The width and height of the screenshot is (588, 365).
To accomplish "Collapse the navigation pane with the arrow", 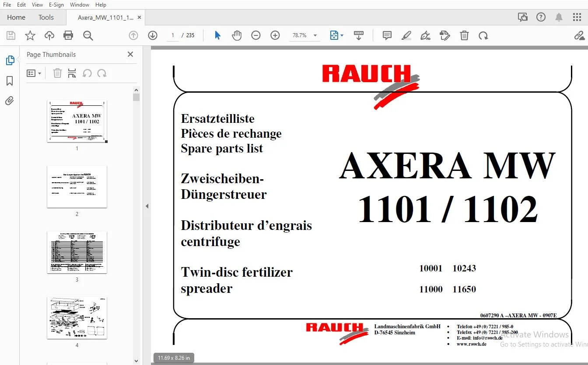I will click(x=147, y=206).
